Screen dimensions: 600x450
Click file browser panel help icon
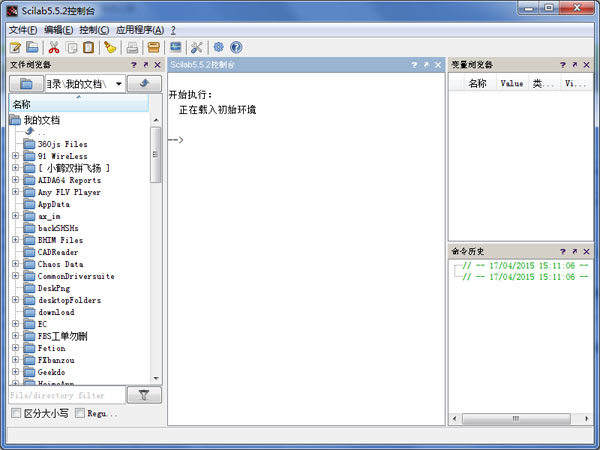[x=134, y=65]
